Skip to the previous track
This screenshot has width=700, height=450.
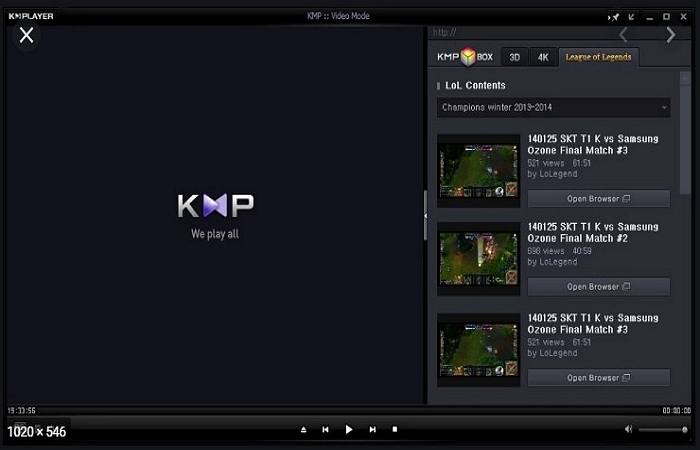pyautogui.click(x=325, y=429)
